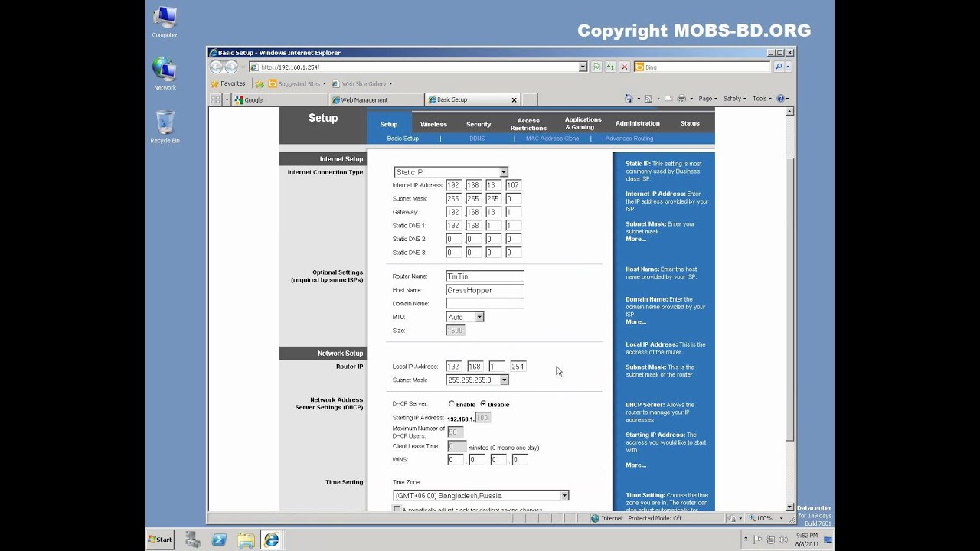Click the Action Center flag tray icon

[758, 540]
